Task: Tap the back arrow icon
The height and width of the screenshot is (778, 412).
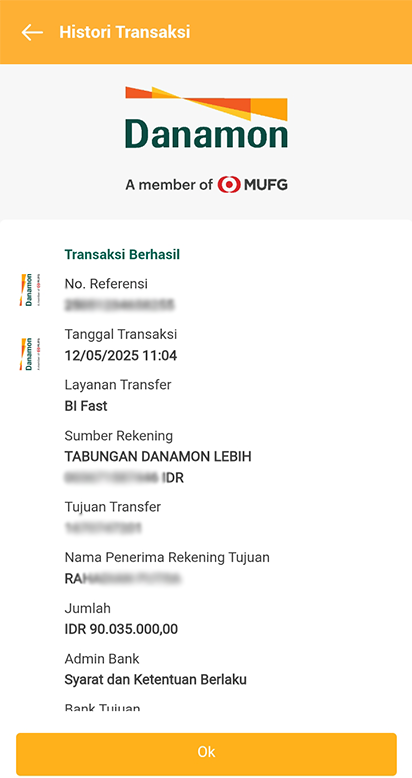Action: (x=32, y=32)
